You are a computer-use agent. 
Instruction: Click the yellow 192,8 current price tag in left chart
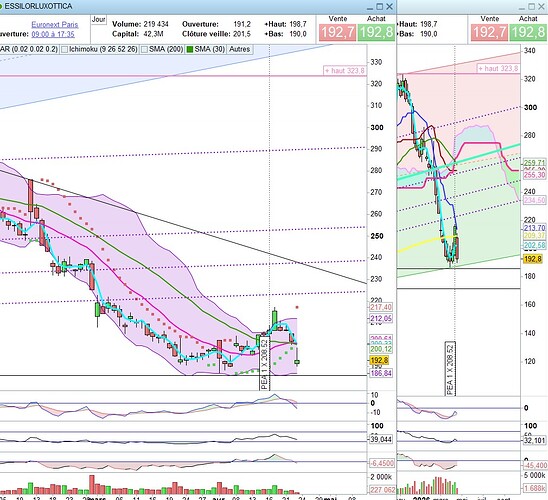(379, 360)
